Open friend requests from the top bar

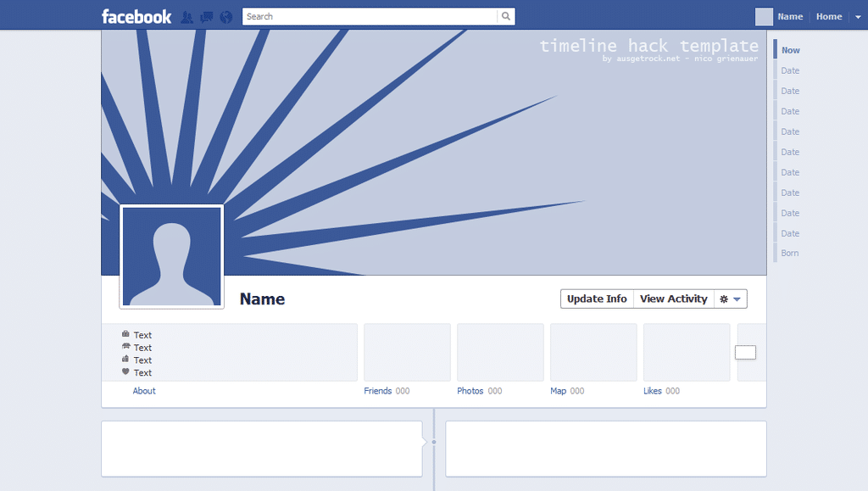tap(186, 16)
